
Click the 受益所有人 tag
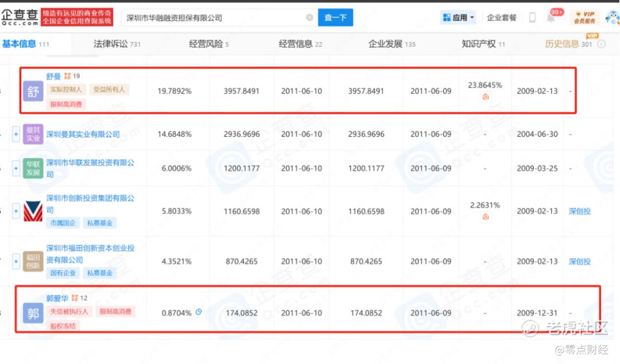point(108,90)
